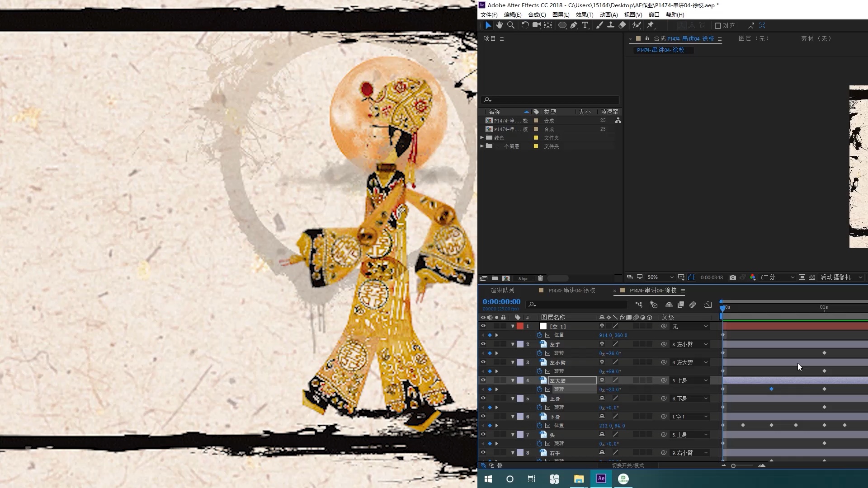The image size is (868, 488).
Task: Enable motion blur icon in timeline
Action: (x=693, y=305)
